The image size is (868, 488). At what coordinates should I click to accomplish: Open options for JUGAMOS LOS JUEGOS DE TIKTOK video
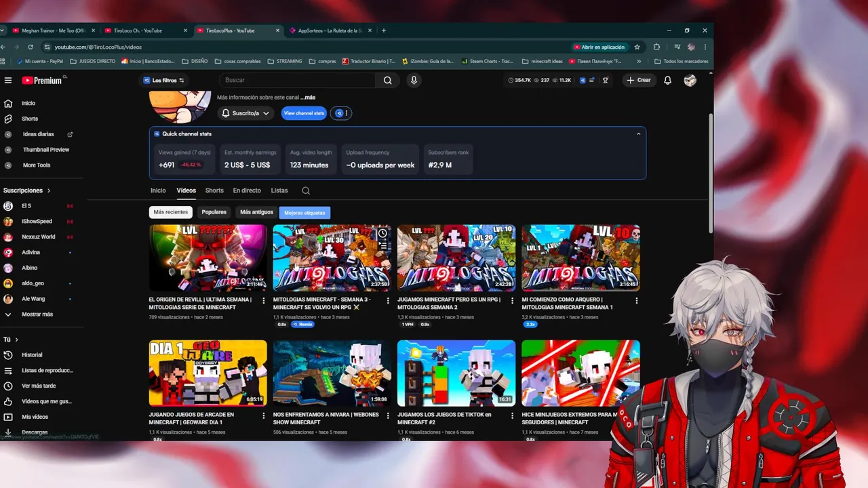pyautogui.click(x=512, y=415)
